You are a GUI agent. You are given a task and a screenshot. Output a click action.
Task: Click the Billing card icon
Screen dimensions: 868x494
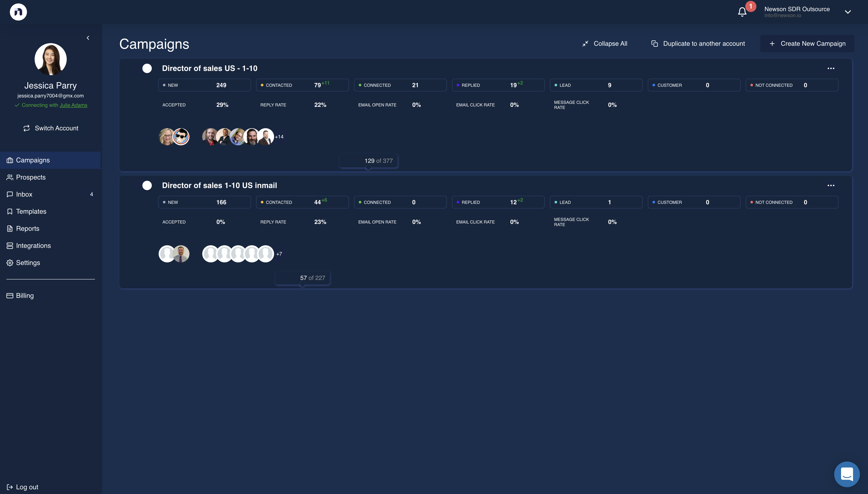[x=9, y=296]
